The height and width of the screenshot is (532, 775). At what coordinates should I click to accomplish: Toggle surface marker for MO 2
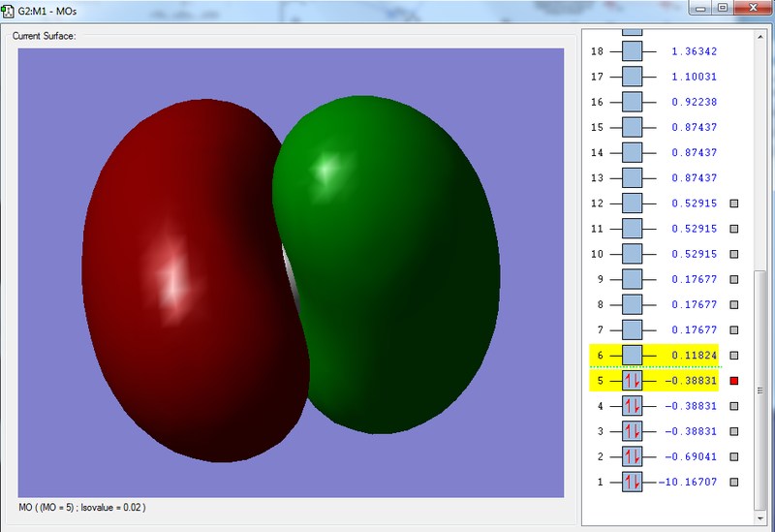(734, 456)
